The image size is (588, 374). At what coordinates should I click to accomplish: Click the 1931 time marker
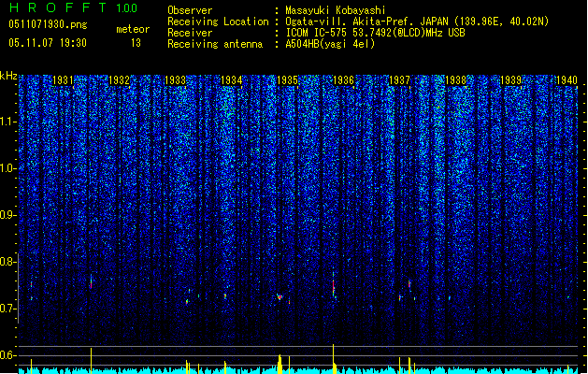tap(63, 80)
